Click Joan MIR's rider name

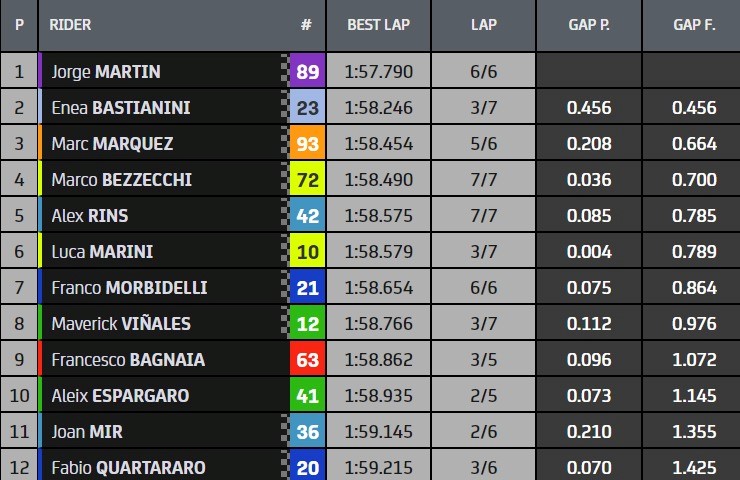tap(87, 431)
